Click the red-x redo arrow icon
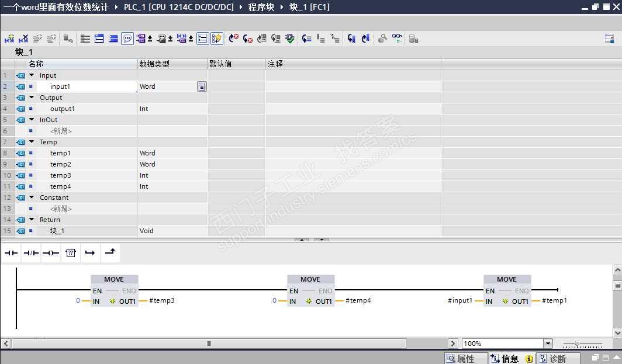 [x=247, y=39]
